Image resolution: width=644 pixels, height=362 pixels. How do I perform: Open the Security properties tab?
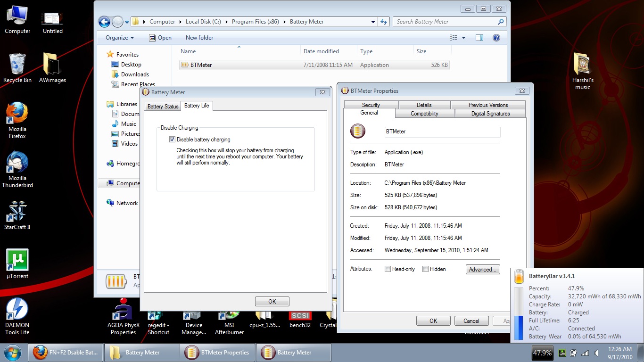tap(371, 105)
